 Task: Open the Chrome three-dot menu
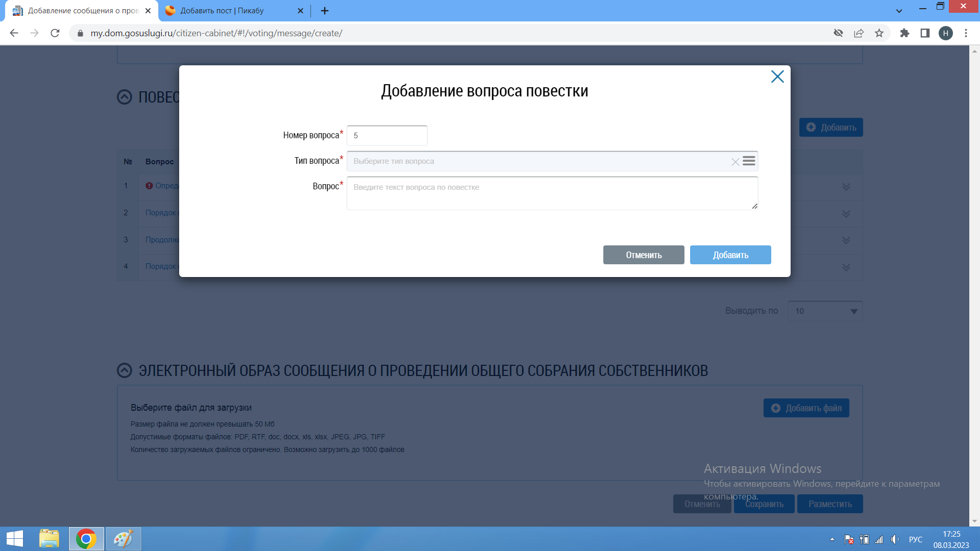[x=966, y=33]
